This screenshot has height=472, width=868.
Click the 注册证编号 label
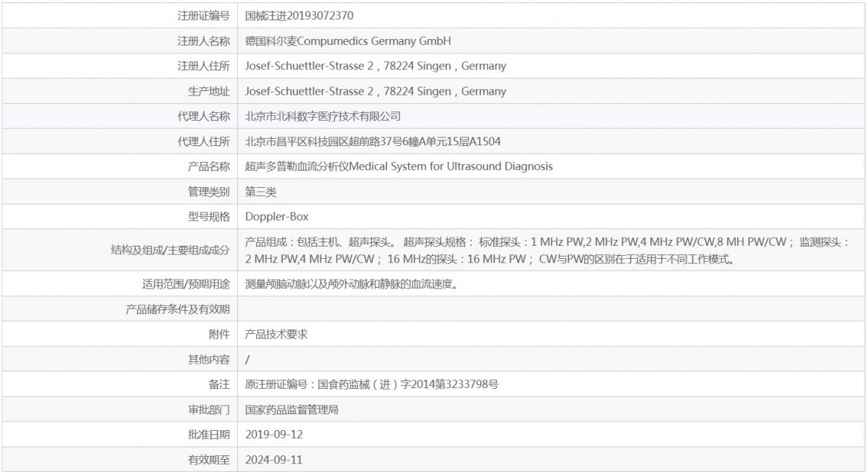coord(204,15)
